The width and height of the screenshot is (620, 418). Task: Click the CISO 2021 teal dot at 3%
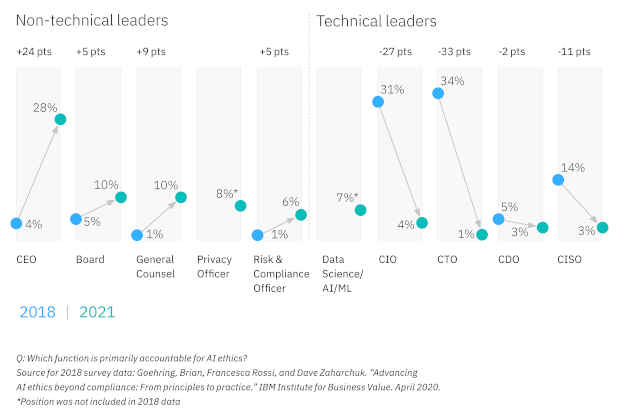(x=603, y=227)
